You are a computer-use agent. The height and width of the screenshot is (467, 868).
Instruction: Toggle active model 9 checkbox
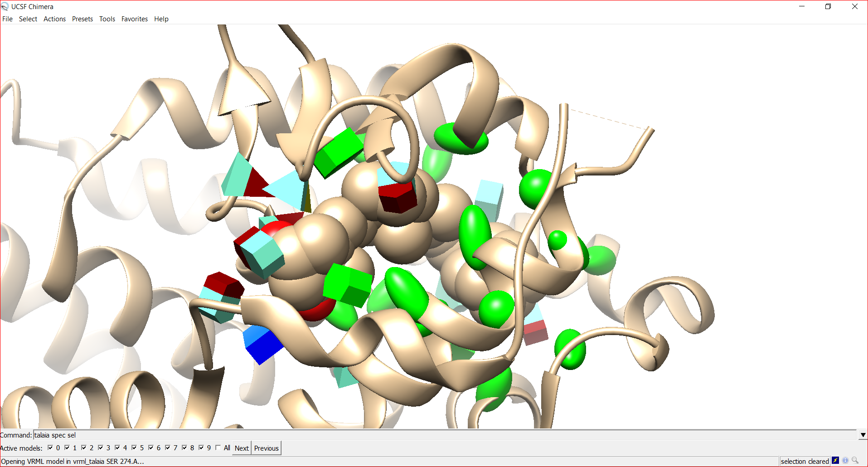point(201,448)
